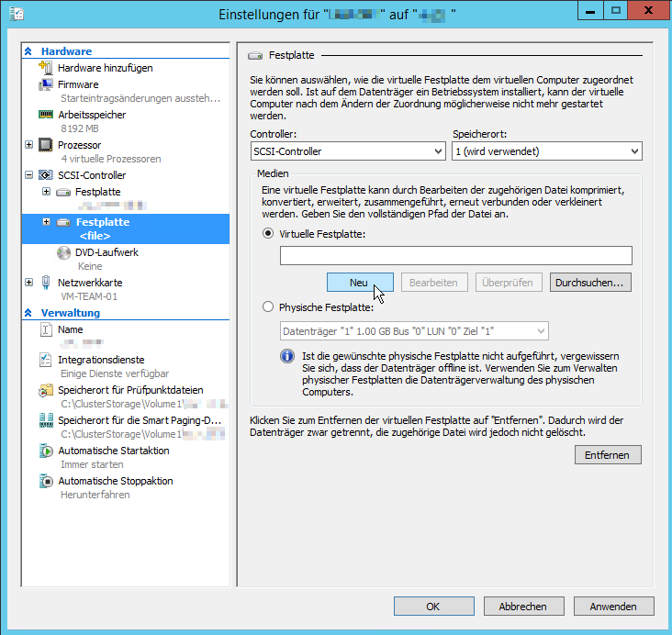The width and height of the screenshot is (672, 635).
Task: Click the Automatische Startaktion icon
Action: [46, 451]
